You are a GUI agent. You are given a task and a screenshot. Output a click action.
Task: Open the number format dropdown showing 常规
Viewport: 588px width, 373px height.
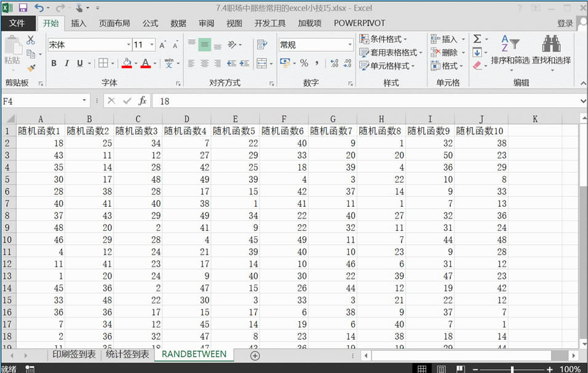click(349, 44)
